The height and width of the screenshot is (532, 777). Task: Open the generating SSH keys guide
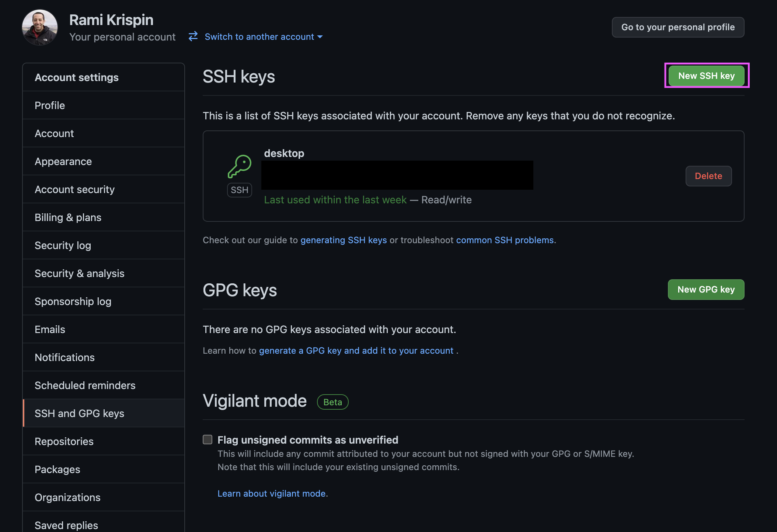(344, 240)
